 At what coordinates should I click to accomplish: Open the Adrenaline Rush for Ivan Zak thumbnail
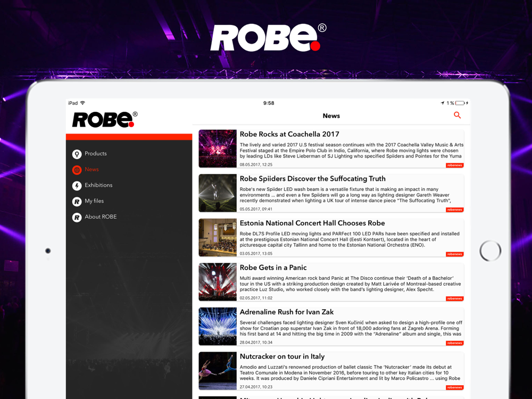click(218, 327)
